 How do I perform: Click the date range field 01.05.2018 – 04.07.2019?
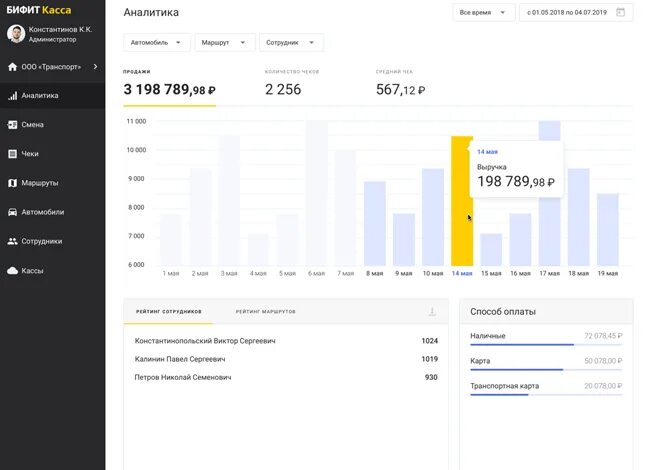(576, 12)
